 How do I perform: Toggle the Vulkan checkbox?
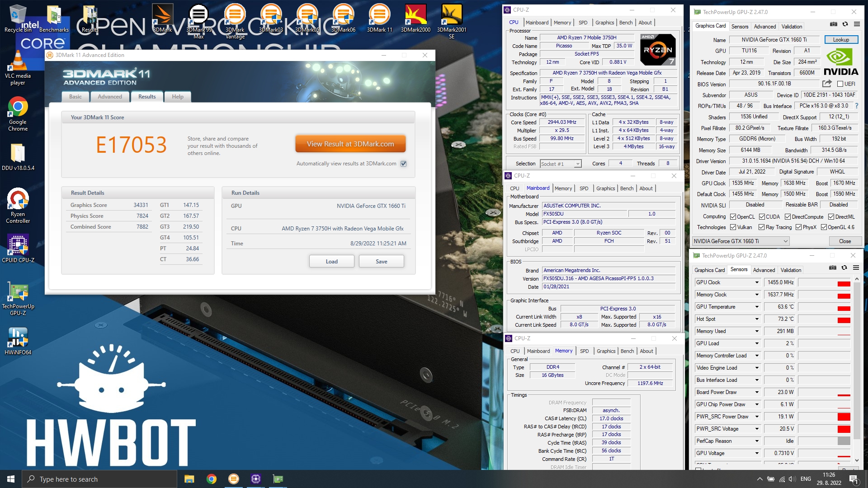coord(733,227)
